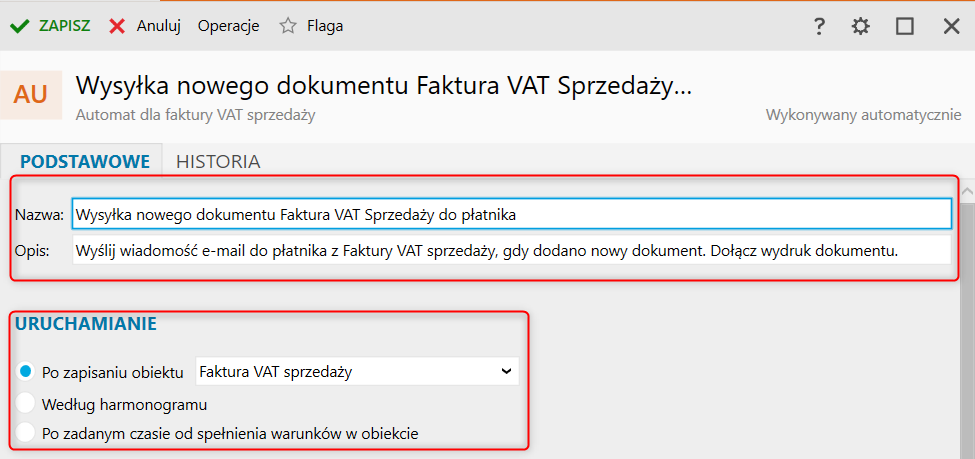Select the 'Według harmonogramu' radio option

[x=26, y=404]
